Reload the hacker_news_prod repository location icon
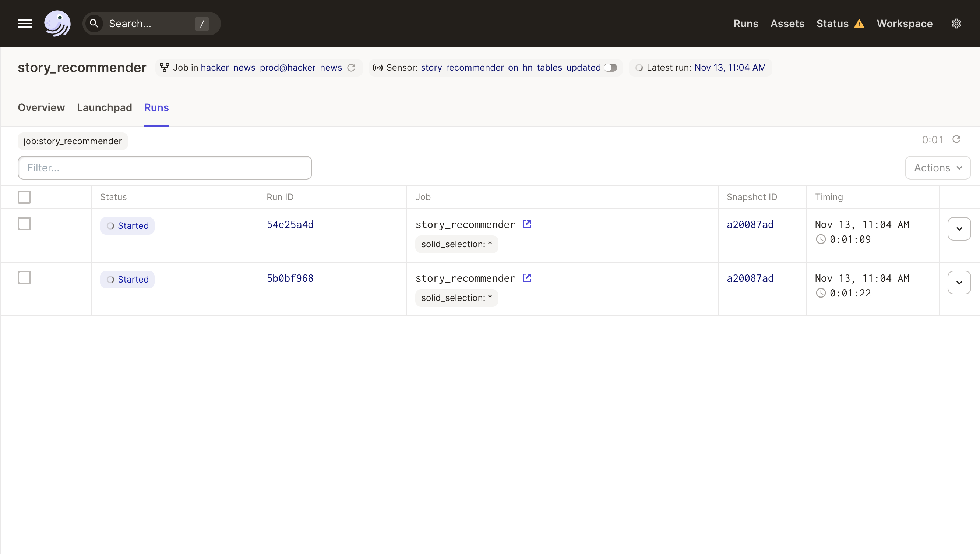Image resolution: width=980 pixels, height=554 pixels. pyautogui.click(x=352, y=68)
